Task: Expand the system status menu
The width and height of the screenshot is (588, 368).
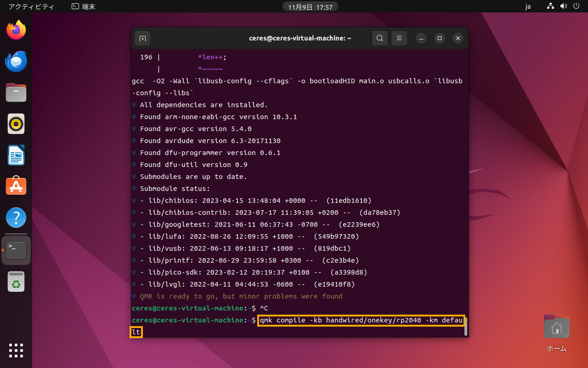Action: [x=563, y=6]
